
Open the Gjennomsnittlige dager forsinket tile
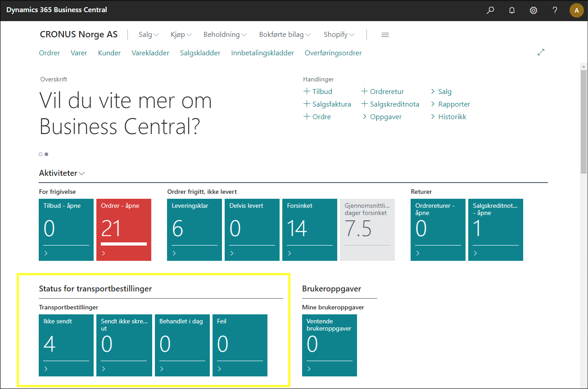(367, 230)
